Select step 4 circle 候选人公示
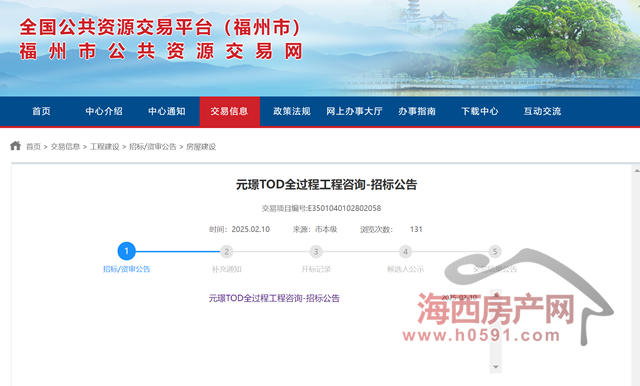The width and height of the screenshot is (640, 386). coord(405,252)
